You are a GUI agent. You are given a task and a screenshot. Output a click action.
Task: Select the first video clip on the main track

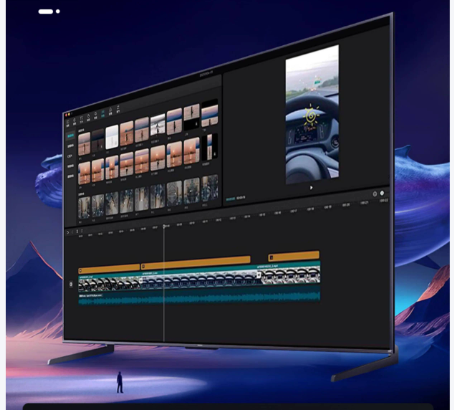pyautogui.click(x=109, y=283)
